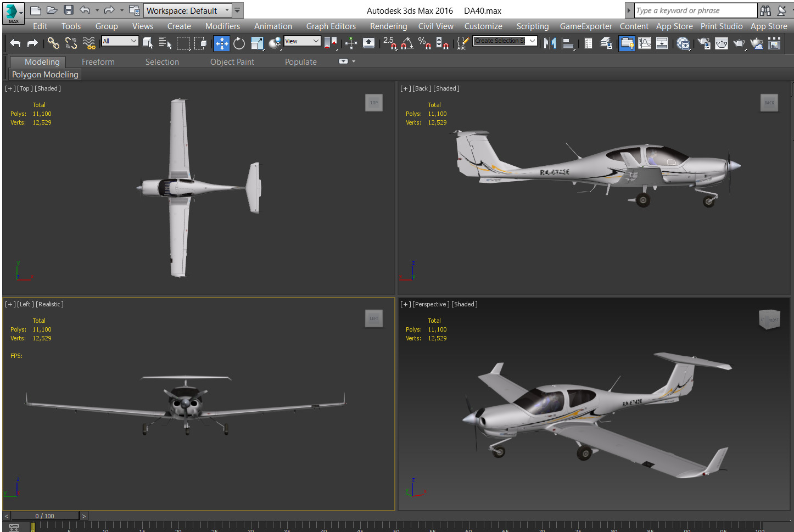794x532 pixels.
Task: Expand the Quick Access Toolbar customize arrow
Action: (x=238, y=10)
